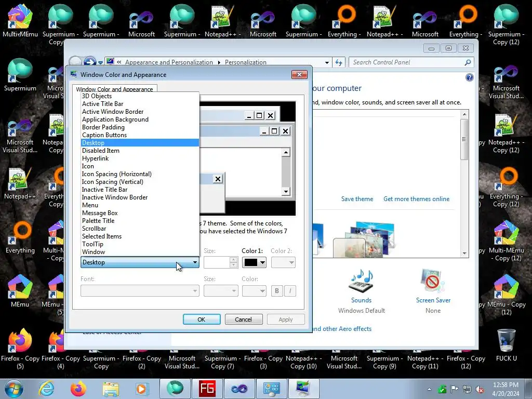Select Caption Buttons item
The height and width of the screenshot is (399, 532).
click(140, 135)
